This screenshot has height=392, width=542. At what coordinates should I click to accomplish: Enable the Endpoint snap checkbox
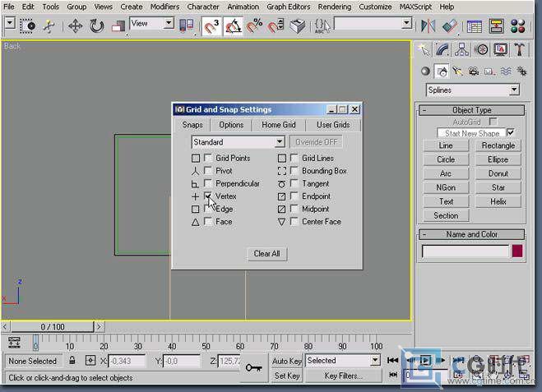(x=294, y=196)
